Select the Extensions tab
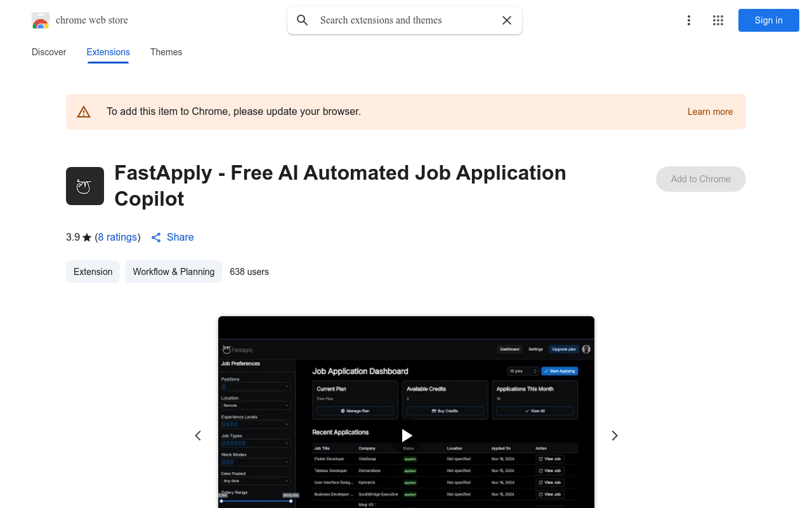 [x=108, y=52]
